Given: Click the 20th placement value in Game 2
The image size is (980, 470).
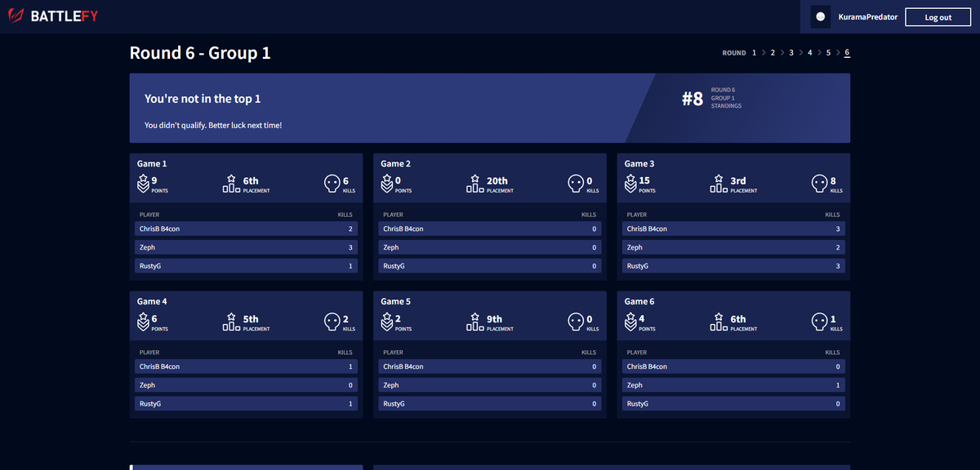Looking at the screenshot, I should coord(497,181).
